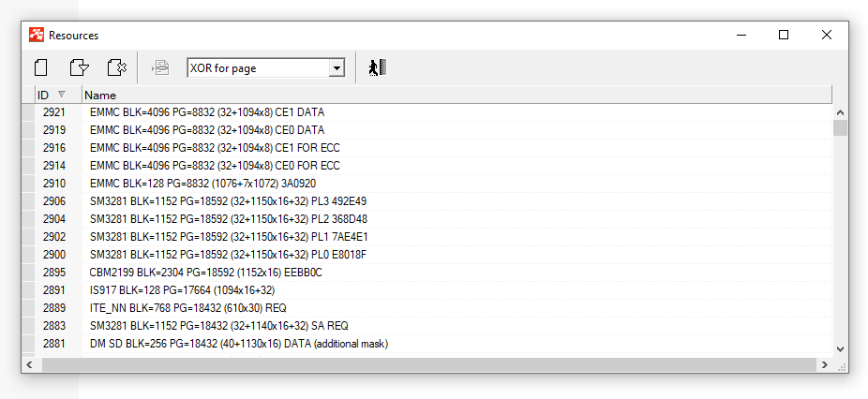Click the vertical scrollbar down arrow
868x399 pixels.
point(840,347)
